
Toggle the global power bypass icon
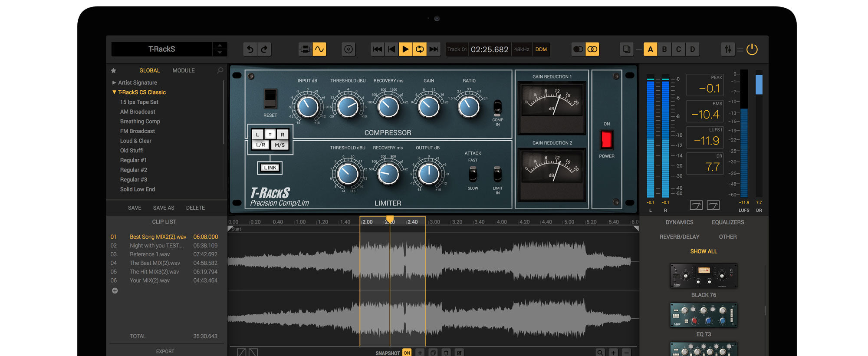pos(752,49)
